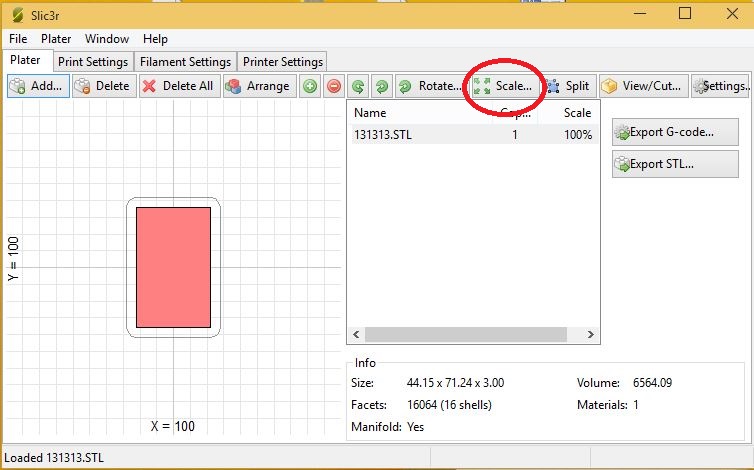Open the View/Cut tool
This screenshot has height=470, width=754.
[642, 86]
